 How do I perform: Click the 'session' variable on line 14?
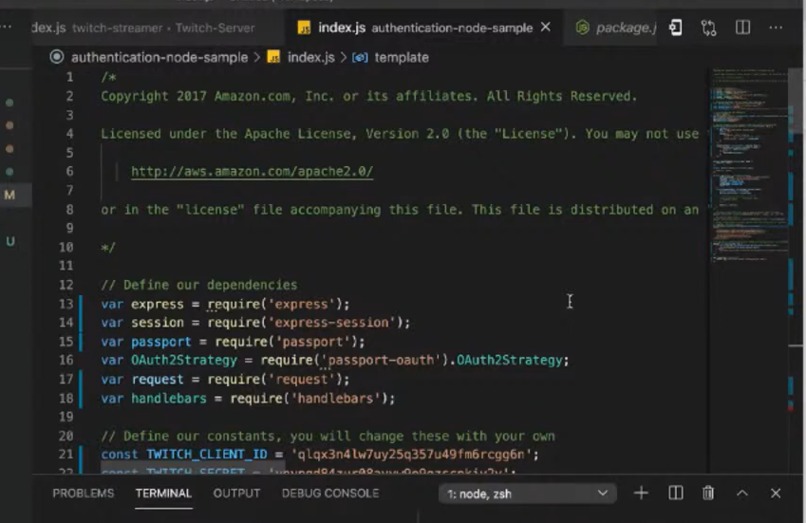point(157,322)
